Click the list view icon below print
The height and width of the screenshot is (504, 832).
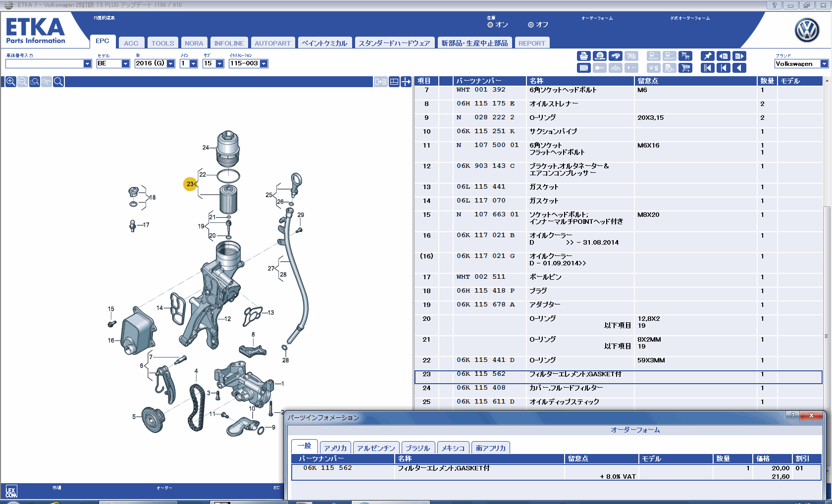[x=584, y=68]
